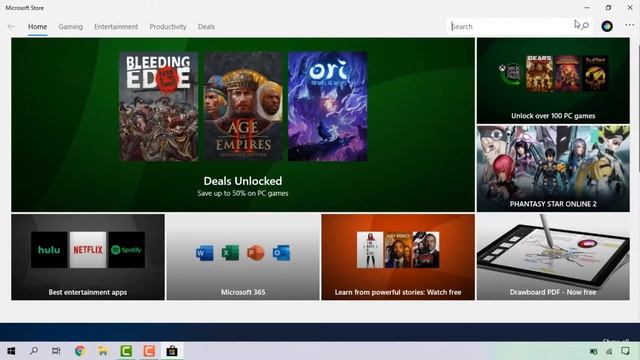Open Ori game cover
Screen dimensions: 640x360
(328, 106)
